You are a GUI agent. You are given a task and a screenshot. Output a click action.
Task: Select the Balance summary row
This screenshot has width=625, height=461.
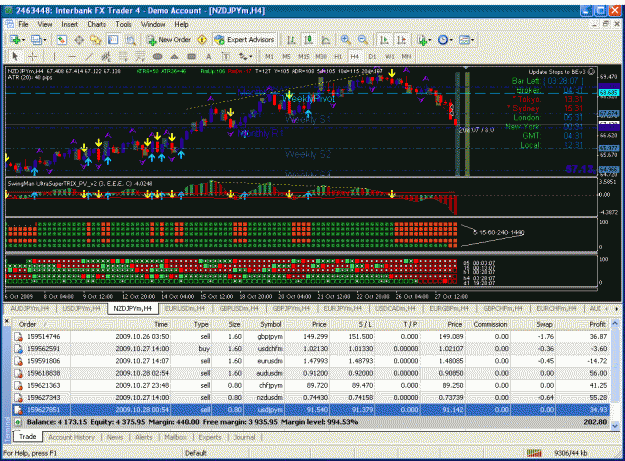click(x=311, y=422)
